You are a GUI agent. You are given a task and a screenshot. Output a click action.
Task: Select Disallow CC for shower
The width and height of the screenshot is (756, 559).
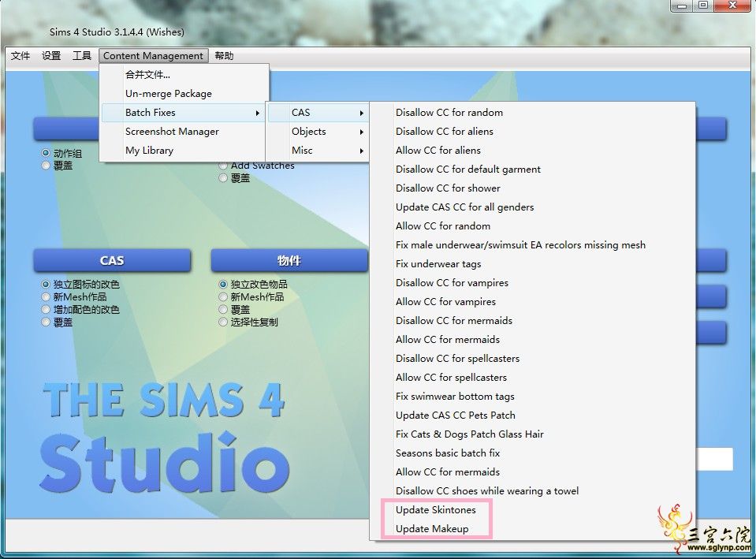(533, 188)
